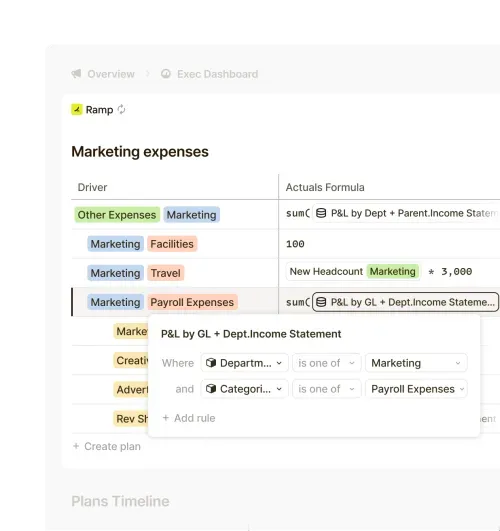The height and width of the screenshot is (531, 500).
Task: Click the Overview megaphone icon
Action: coord(77,74)
